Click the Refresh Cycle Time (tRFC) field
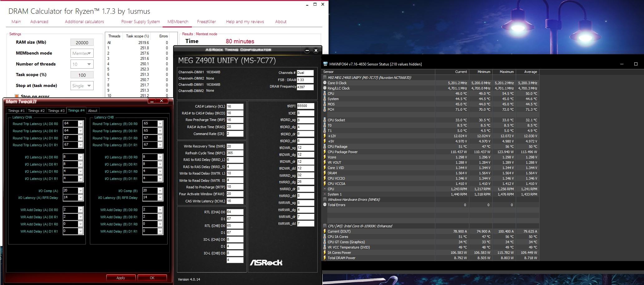644x285 pixels. (x=235, y=153)
